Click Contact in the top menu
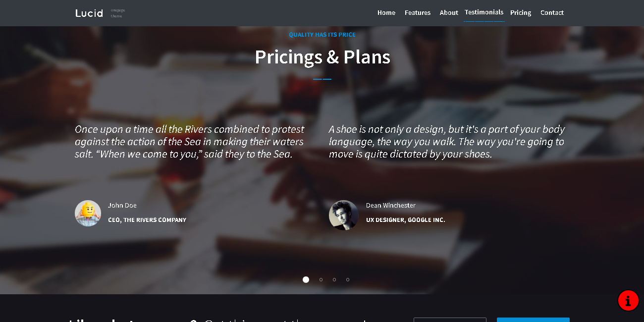The image size is (644, 322). (x=552, y=13)
